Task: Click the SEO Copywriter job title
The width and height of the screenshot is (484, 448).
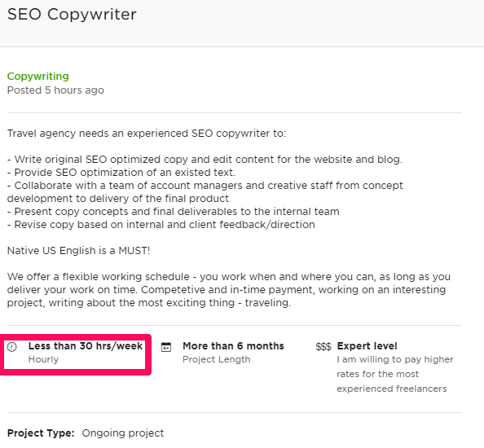Action: [x=72, y=14]
